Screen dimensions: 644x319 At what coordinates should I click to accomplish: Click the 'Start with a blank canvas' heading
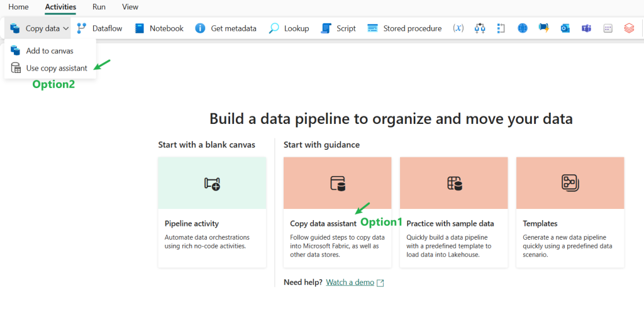(x=206, y=145)
